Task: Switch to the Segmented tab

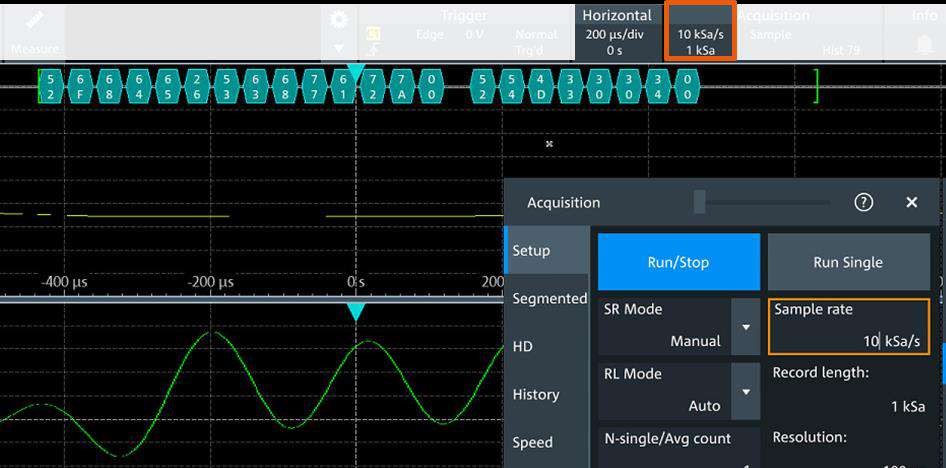Action: pos(549,298)
